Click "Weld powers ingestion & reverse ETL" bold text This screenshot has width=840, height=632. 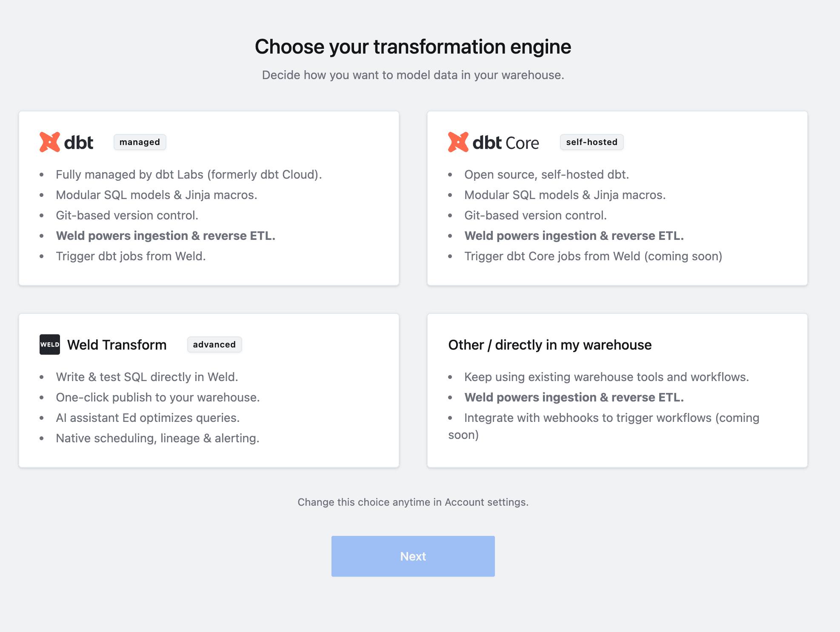point(166,235)
